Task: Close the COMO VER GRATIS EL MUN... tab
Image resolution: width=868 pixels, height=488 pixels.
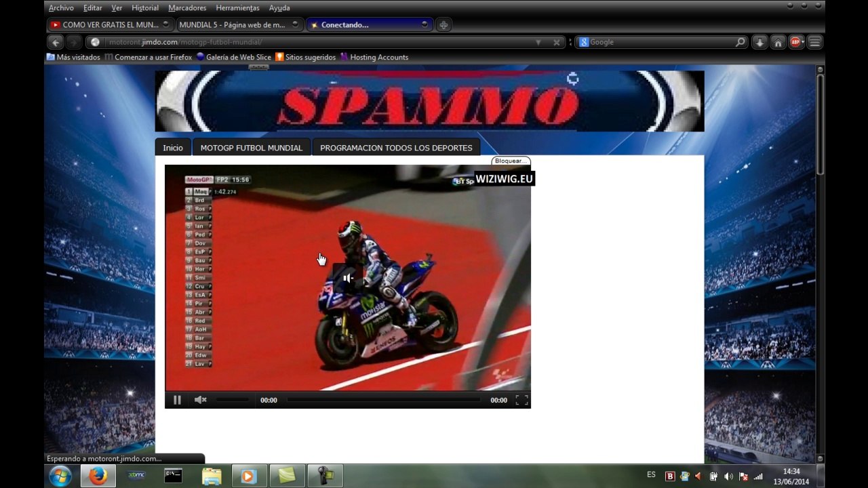Action: (165, 24)
